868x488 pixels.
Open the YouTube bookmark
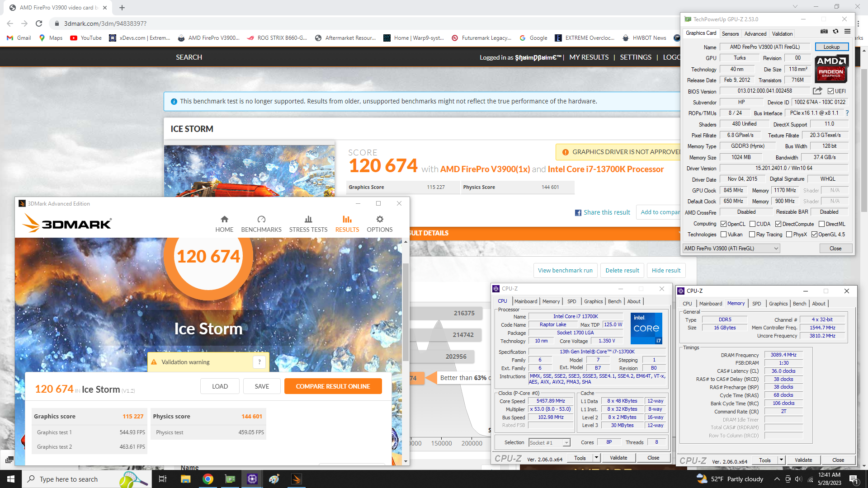click(86, 38)
